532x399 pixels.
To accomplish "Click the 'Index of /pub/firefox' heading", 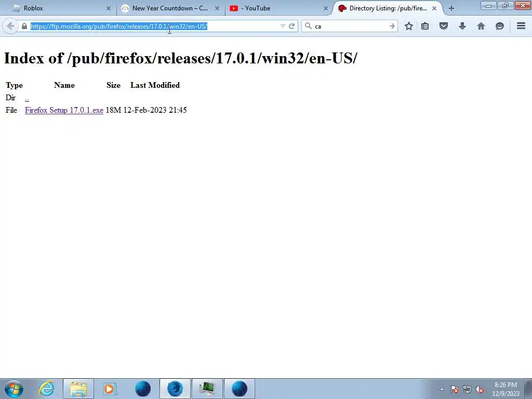I will pos(180,58).
